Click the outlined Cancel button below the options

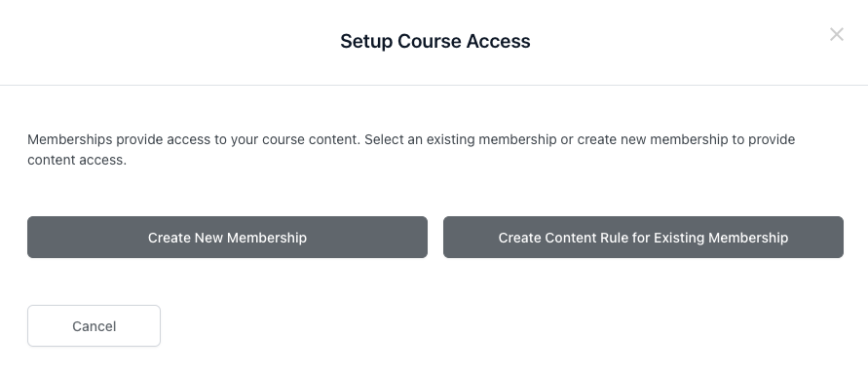pos(94,326)
